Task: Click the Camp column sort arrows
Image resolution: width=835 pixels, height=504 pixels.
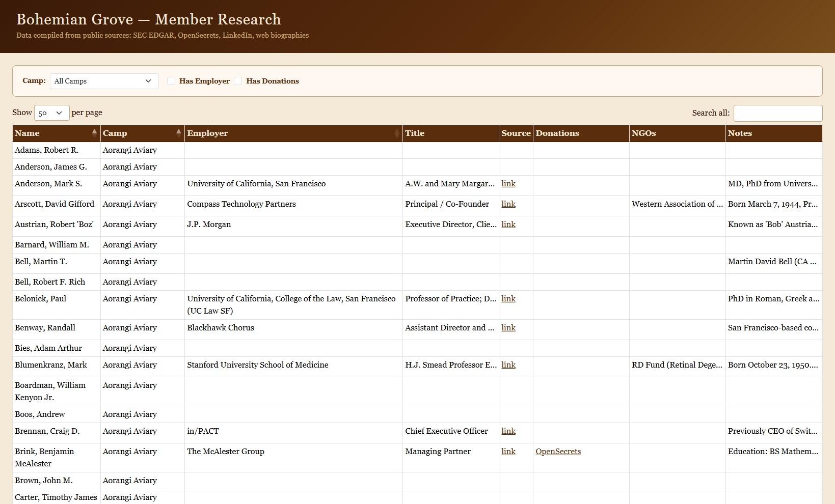Action: pyautogui.click(x=178, y=133)
